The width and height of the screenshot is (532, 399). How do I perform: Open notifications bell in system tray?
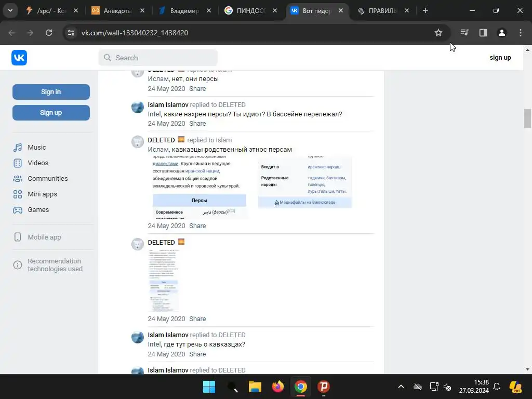click(497, 387)
